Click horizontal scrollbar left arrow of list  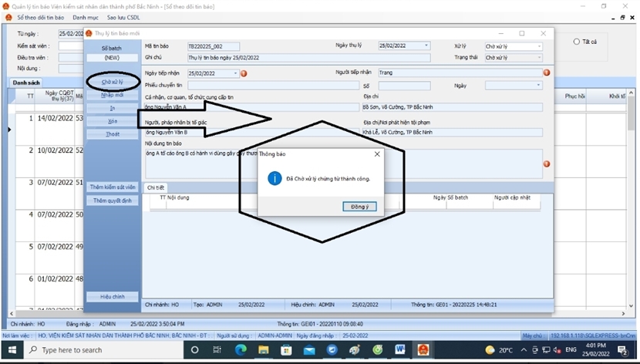pos(12,313)
